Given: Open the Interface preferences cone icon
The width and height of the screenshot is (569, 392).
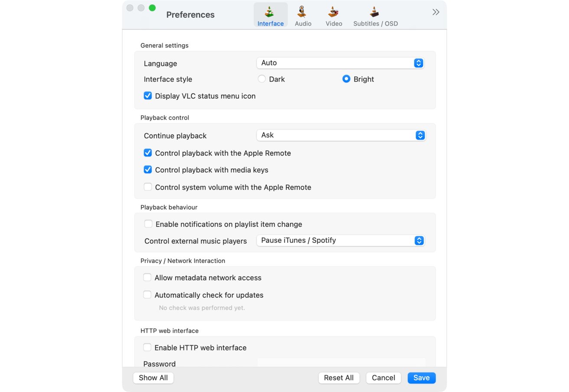Looking at the screenshot, I should [271, 12].
